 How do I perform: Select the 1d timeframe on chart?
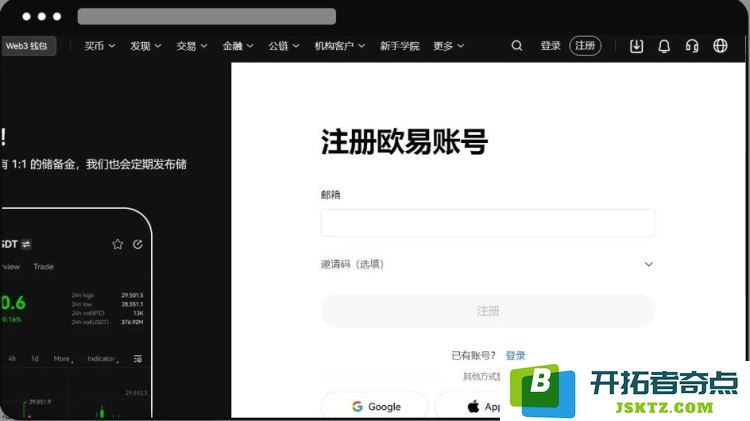[x=35, y=359]
